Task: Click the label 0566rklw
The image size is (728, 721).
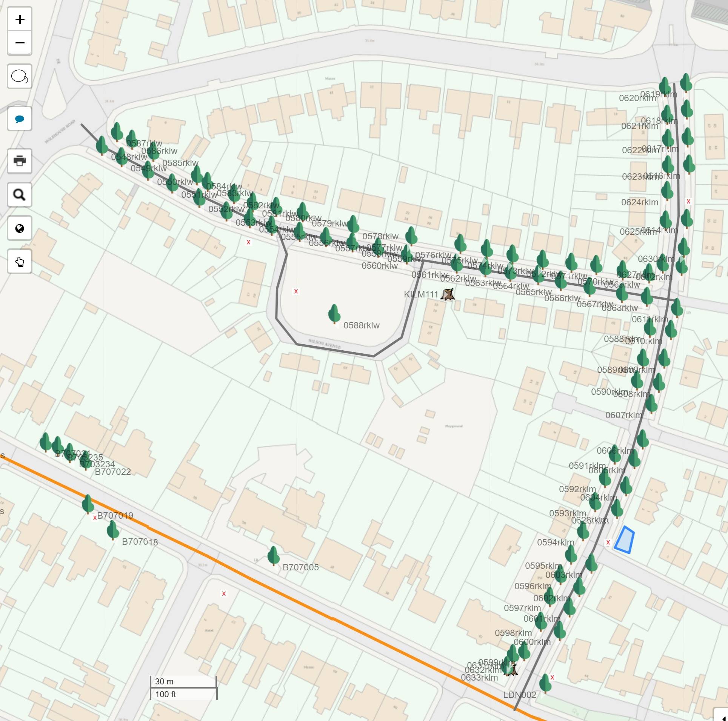Action: click(x=562, y=298)
